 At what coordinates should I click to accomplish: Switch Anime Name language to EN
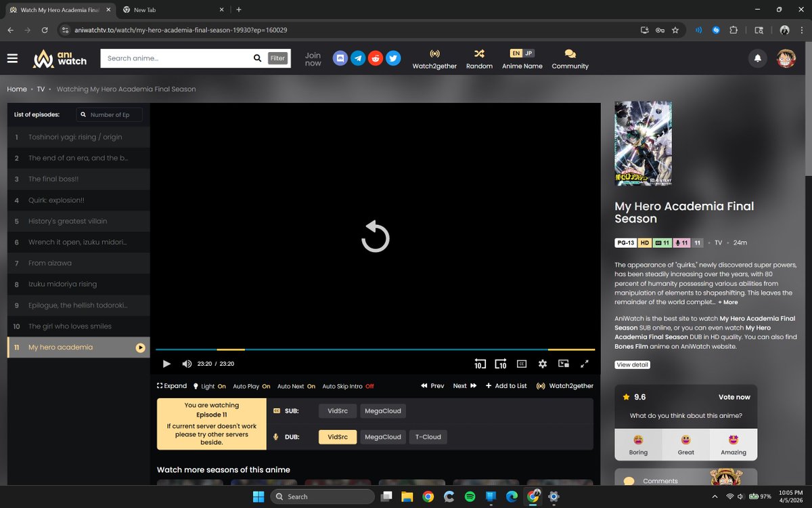point(516,54)
